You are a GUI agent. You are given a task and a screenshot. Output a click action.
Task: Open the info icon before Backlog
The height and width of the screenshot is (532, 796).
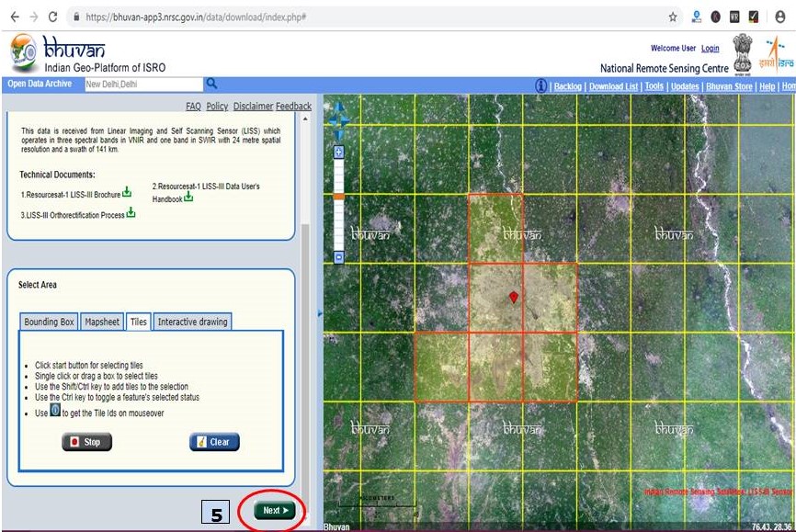pyautogui.click(x=541, y=85)
